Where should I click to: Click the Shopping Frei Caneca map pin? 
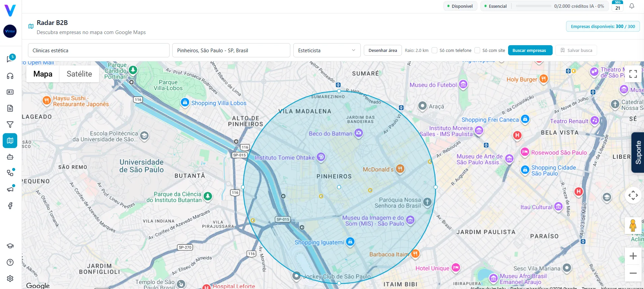[x=525, y=119]
